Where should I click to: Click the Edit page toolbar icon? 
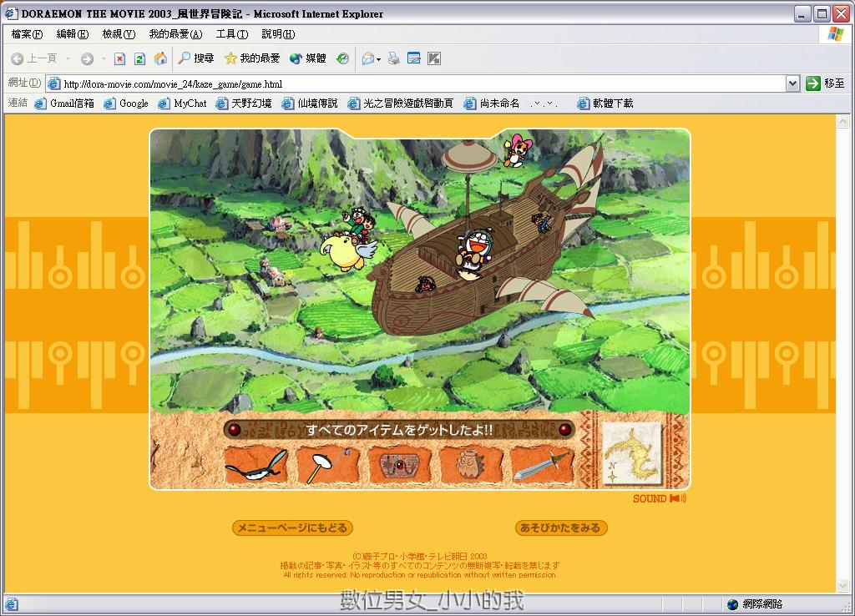pyautogui.click(x=414, y=58)
